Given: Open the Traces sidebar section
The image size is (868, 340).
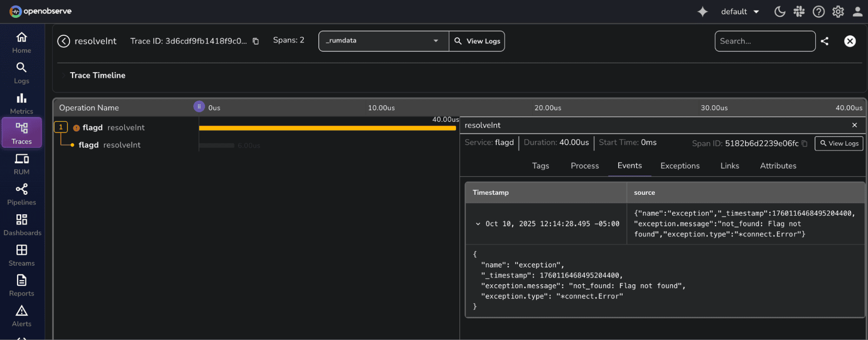Looking at the screenshot, I should pos(22,133).
